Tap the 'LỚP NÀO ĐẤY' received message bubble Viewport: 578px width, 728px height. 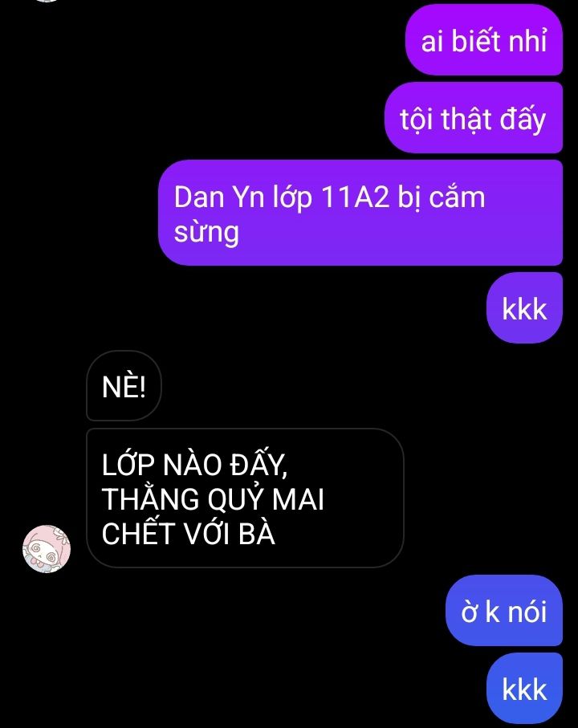[x=245, y=498]
